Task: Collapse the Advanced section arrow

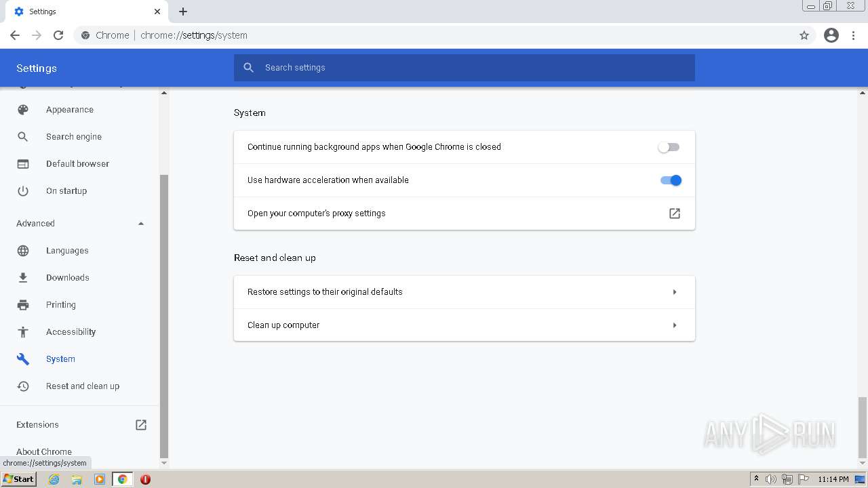Action: point(141,224)
